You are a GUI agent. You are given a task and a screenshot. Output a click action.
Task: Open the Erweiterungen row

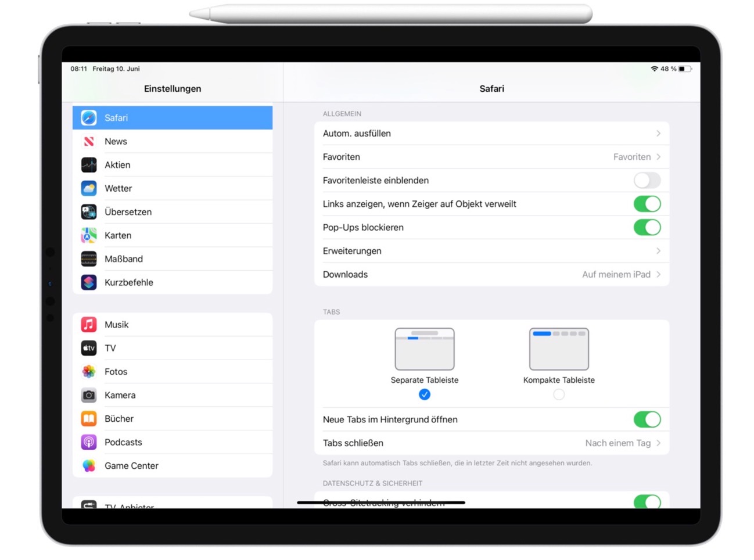point(492,251)
